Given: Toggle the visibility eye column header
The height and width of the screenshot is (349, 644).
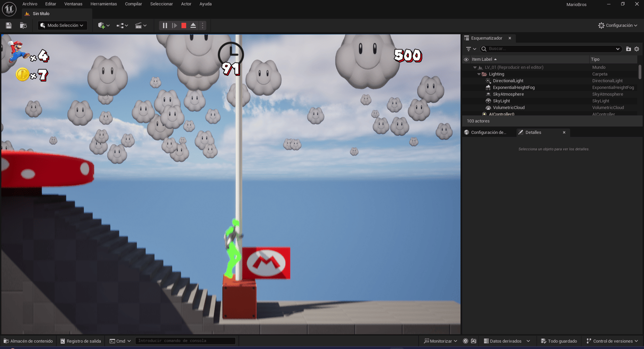Looking at the screenshot, I should click(466, 60).
